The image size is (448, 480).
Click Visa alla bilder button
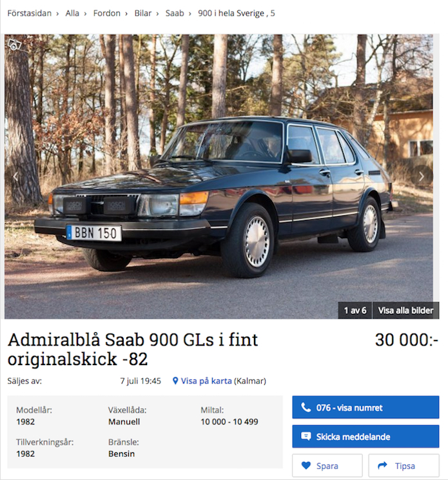pyautogui.click(x=406, y=310)
